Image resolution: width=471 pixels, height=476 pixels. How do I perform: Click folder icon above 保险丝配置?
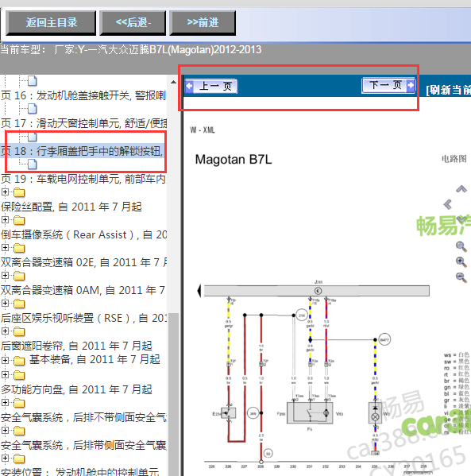click(19, 192)
